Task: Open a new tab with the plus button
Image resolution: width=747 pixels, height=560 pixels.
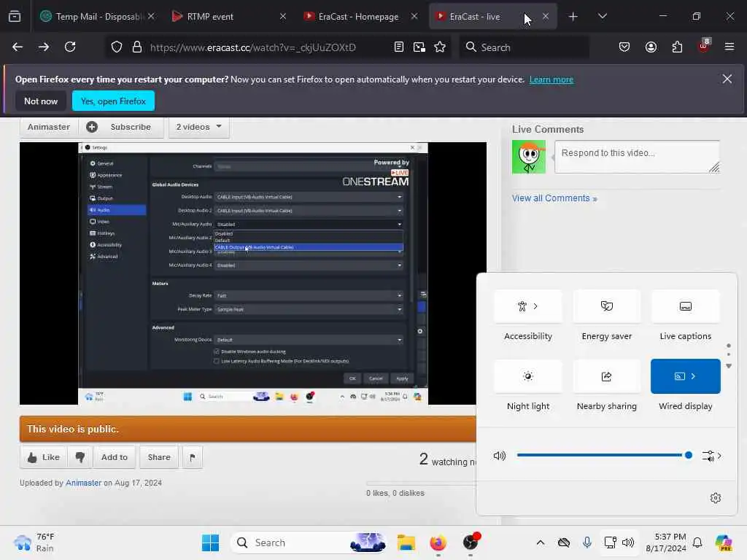Action: pyautogui.click(x=573, y=17)
